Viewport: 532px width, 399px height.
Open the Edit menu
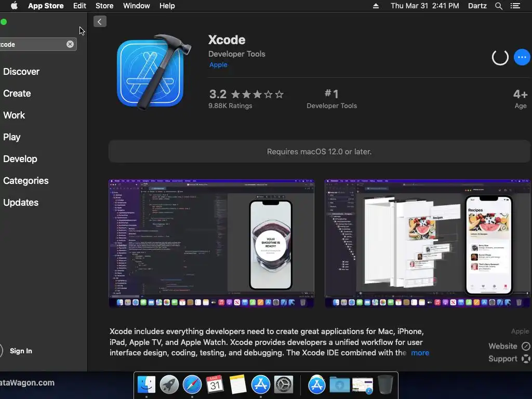point(79,6)
